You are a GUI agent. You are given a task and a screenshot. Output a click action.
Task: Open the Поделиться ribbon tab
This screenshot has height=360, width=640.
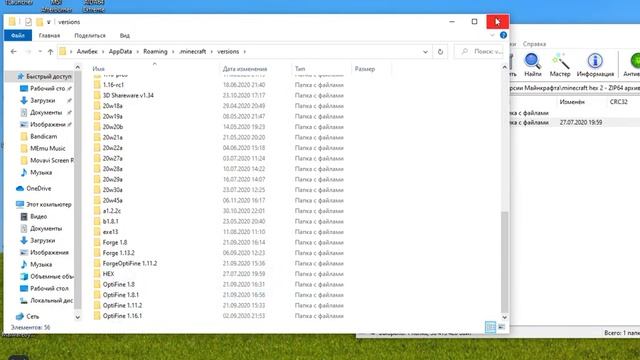(x=90, y=36)
